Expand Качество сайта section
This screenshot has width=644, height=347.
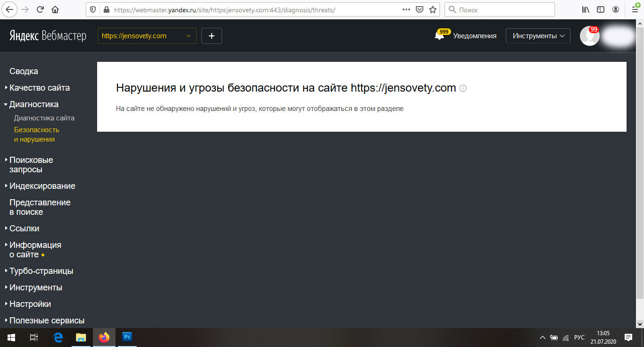pyautogui.click(x=40, y=88)
